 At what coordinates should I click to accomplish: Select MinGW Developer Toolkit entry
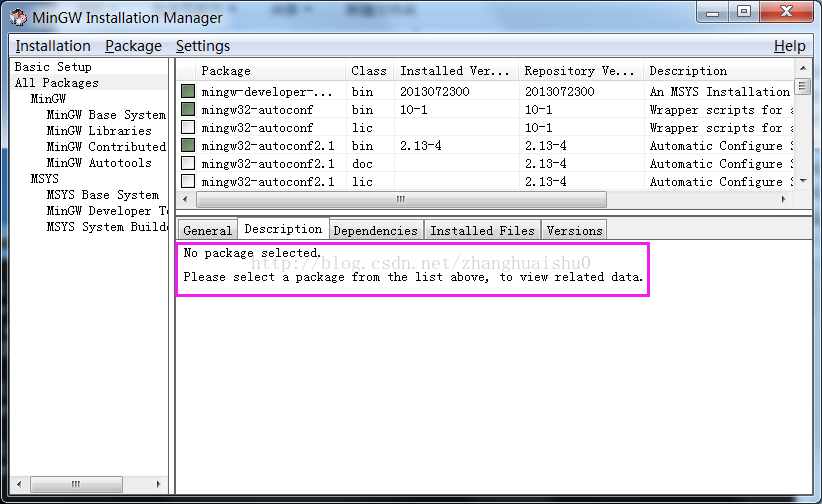(107, 211)
